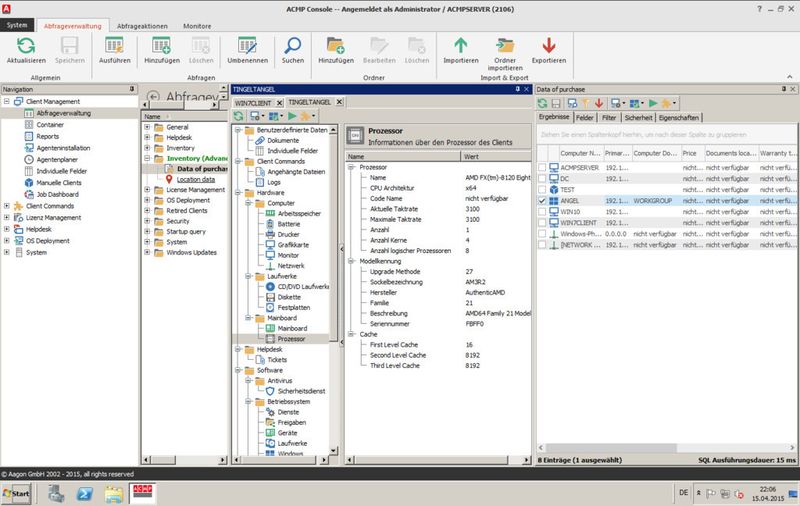The width and height of the screenshot is (800, 506).
Task: Click the green play icon in the Data of purchase toolbar
Action: 653,104
